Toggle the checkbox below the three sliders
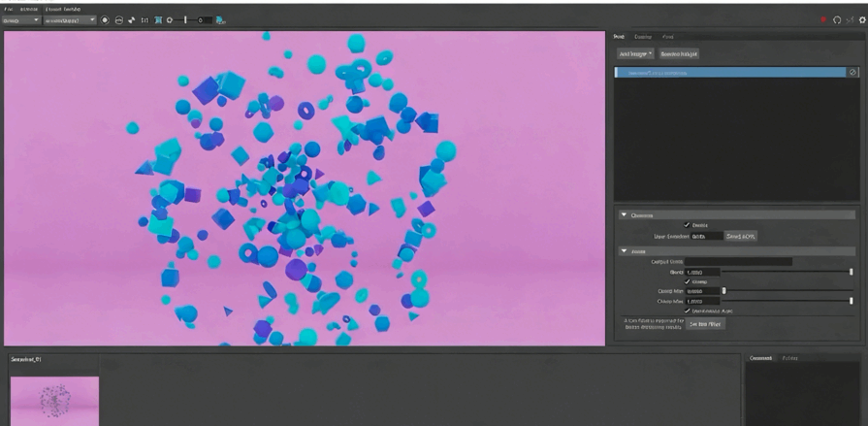This screenshot has width=868, height=426. coord(688,310)
